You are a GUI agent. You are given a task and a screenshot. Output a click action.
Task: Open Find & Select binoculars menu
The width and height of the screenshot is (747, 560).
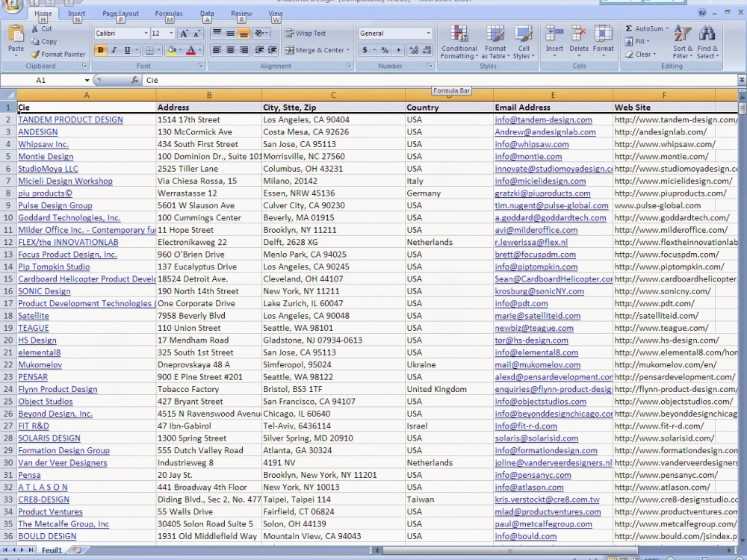707,42
